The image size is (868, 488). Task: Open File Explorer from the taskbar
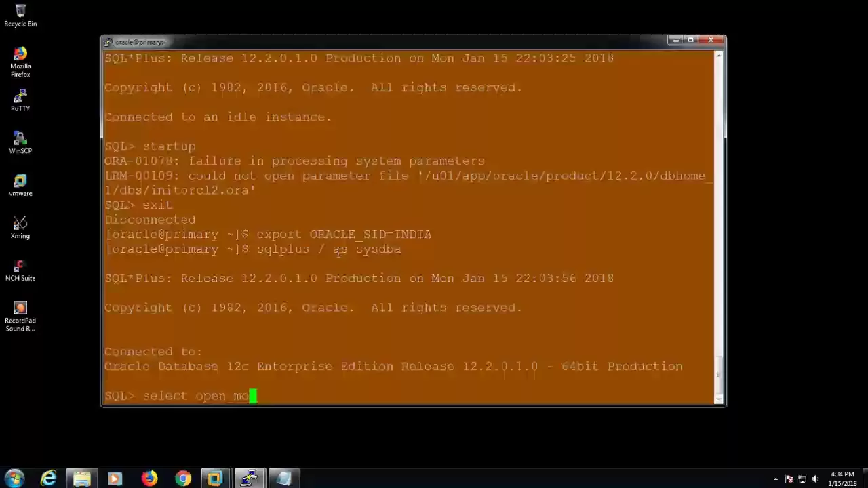pyautogui.click(x=82, y=479)
